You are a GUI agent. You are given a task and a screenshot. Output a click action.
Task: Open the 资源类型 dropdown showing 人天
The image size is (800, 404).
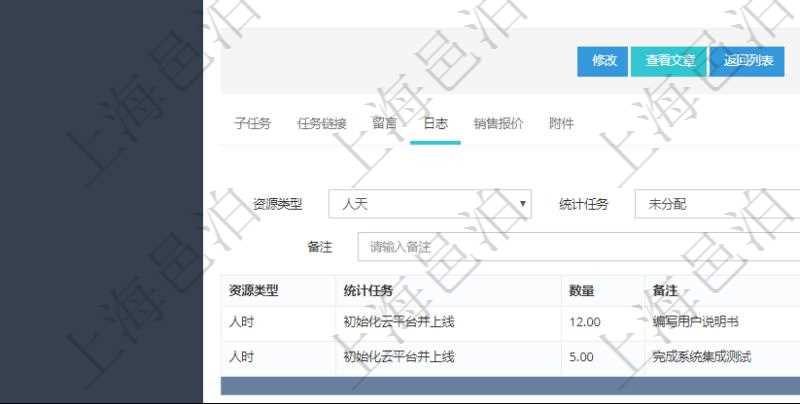click(430, 204)
